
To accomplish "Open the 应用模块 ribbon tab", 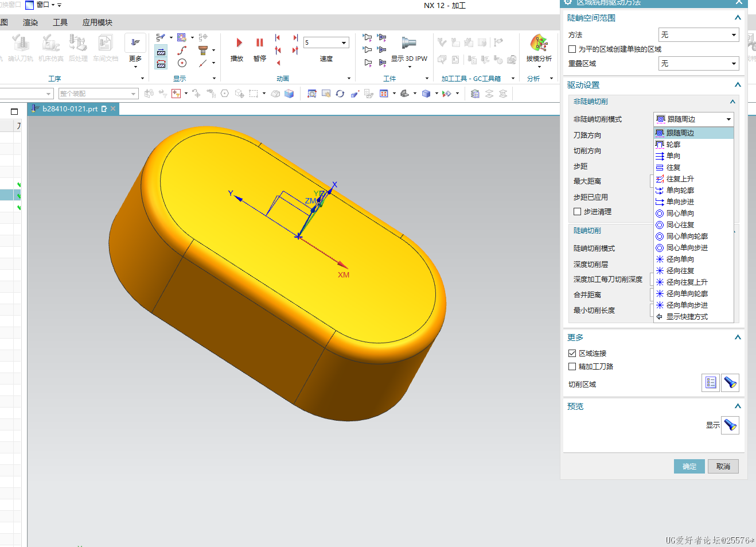I will tap(98, 22).
